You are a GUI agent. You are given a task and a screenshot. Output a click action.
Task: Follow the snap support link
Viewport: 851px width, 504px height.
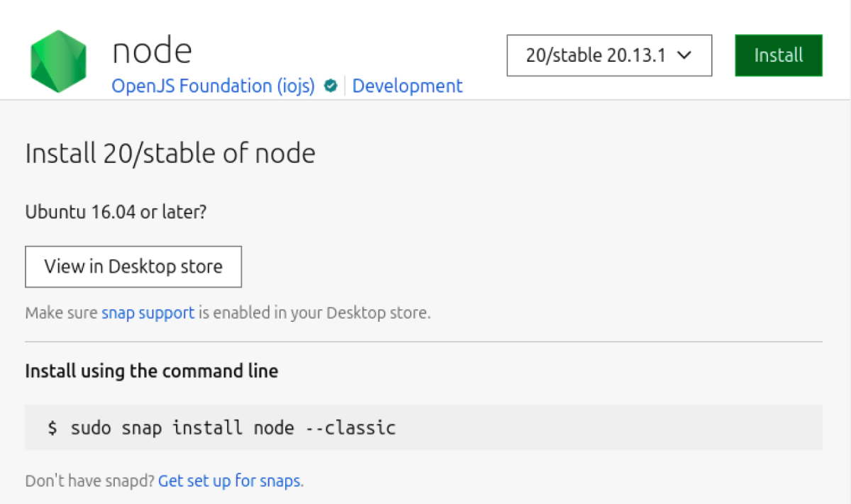click(x=148, y=313)
